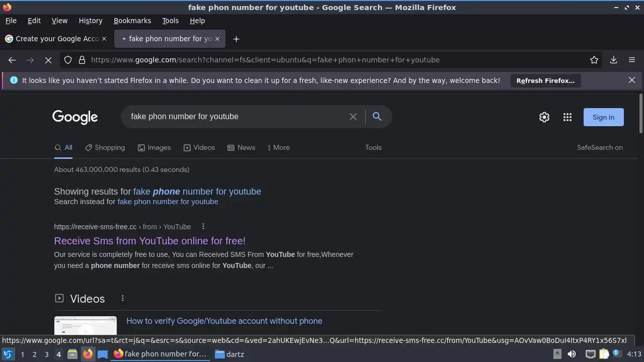Open the clipboard tray icon
The image size is (644, 362).
coord(603,354)
